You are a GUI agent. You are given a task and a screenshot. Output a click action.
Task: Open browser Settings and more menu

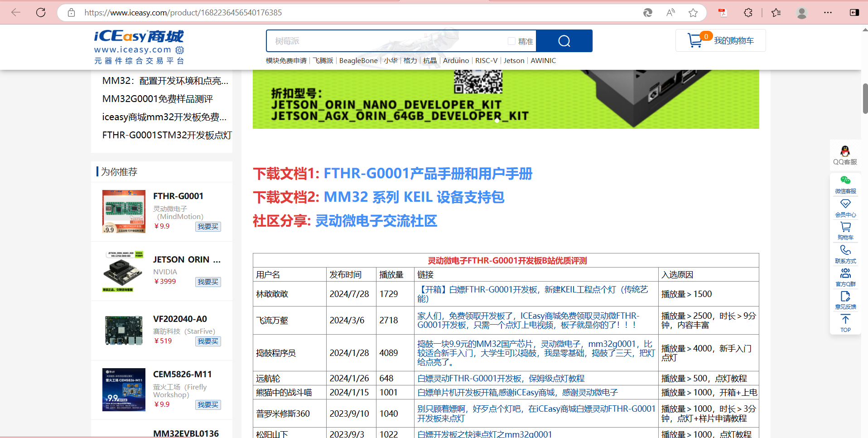[828, 13]
